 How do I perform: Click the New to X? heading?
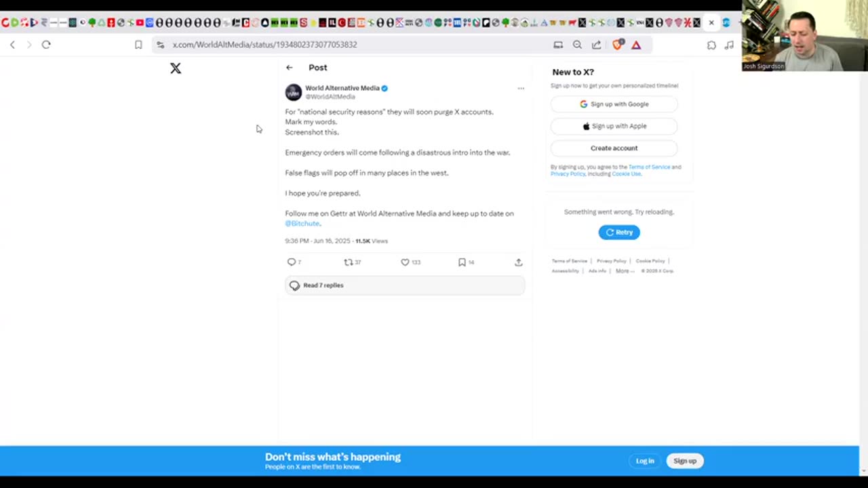pyautogui.click(x=573, y=72)
